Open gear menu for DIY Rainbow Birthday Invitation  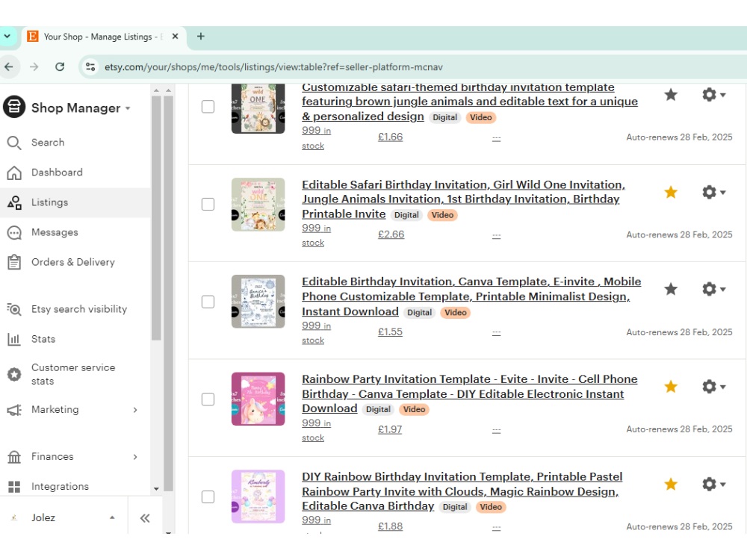click(x=713, y=485)
